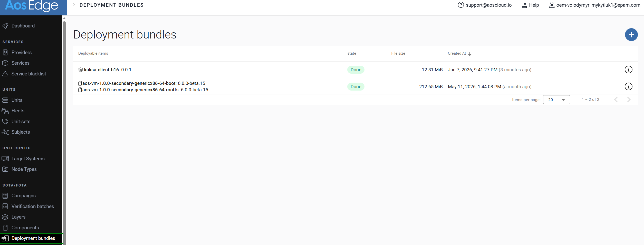Open the Items per page dropdown
This screenshot has height=245, width=644.
pos(556,100)
